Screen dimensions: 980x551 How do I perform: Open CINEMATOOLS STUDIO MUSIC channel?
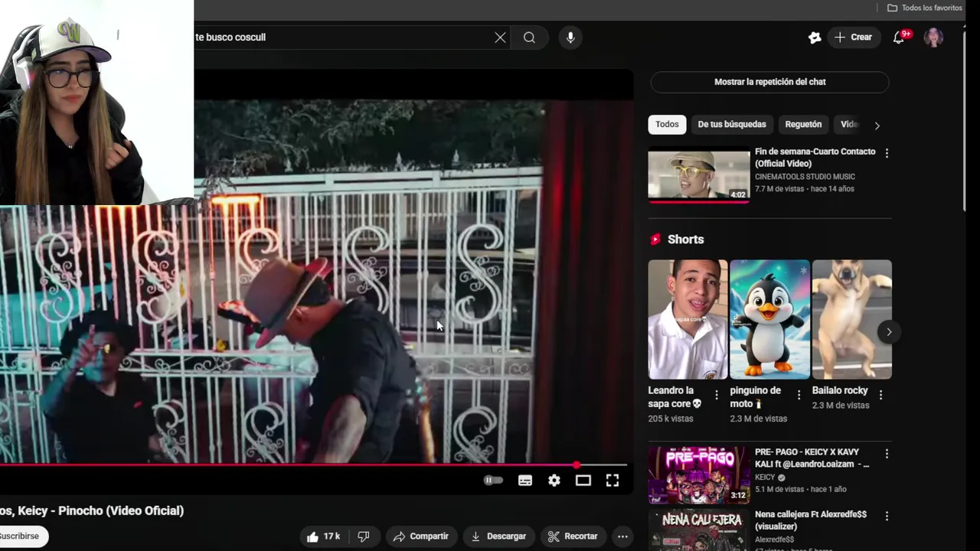805,177
